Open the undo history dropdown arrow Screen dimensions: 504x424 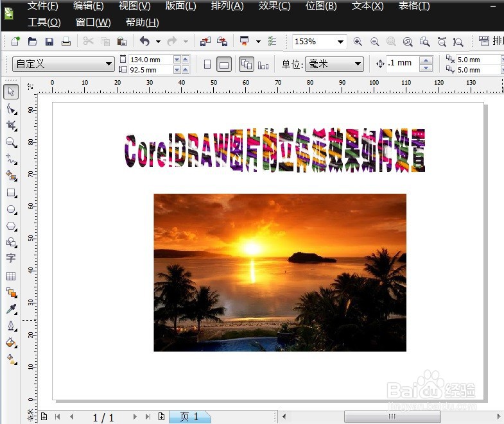(158, 42)
